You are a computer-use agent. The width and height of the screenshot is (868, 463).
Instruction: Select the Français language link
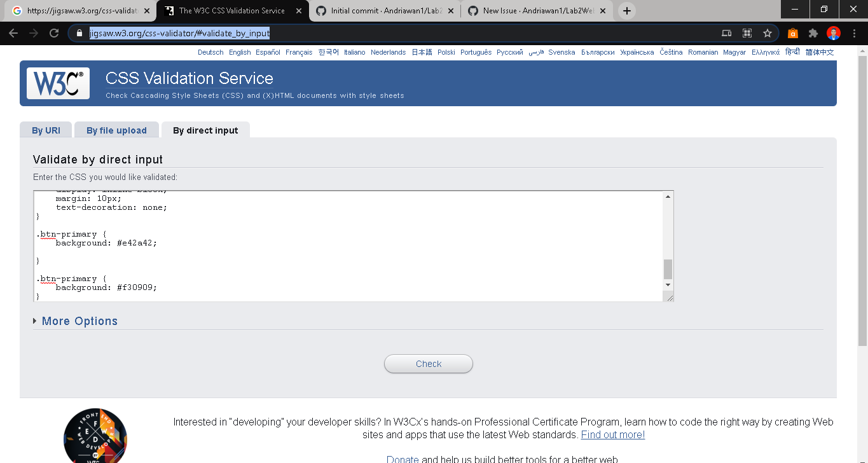pos(298,52)
